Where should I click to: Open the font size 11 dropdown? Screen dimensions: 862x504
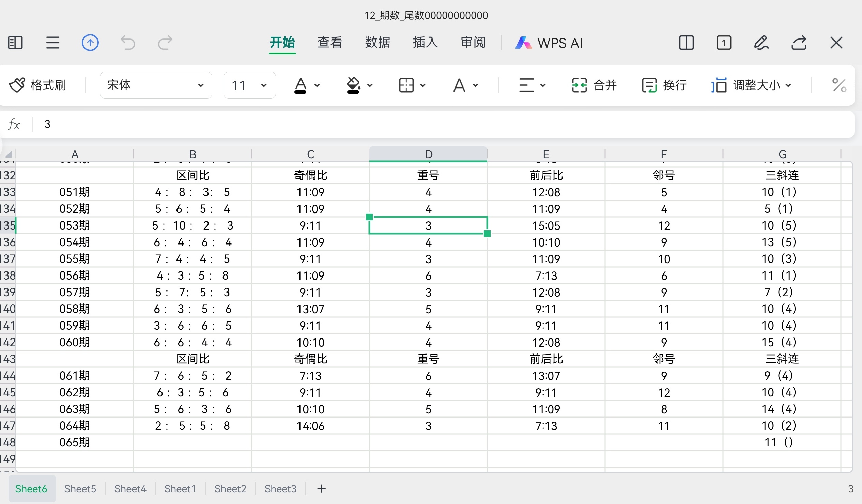249,85
